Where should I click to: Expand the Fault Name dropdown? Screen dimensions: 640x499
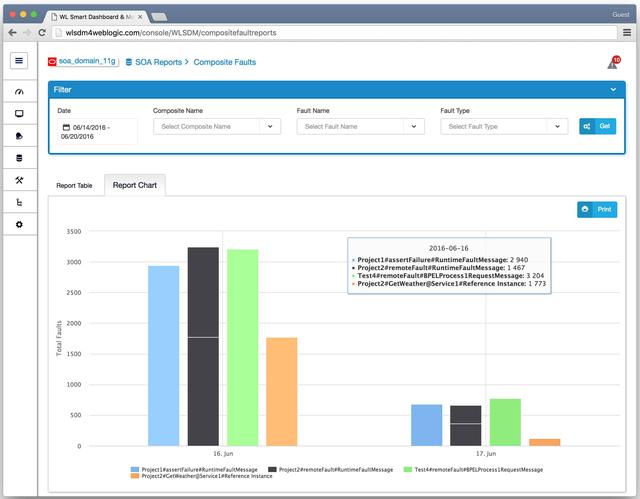tap(361, 127)
